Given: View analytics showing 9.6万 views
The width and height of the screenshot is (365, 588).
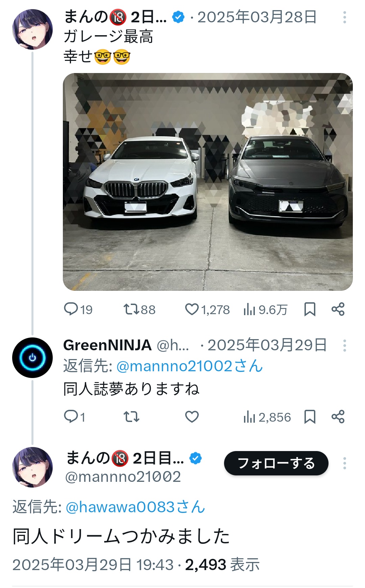Looking at the screenshot, I should click(x=265, y=309).
